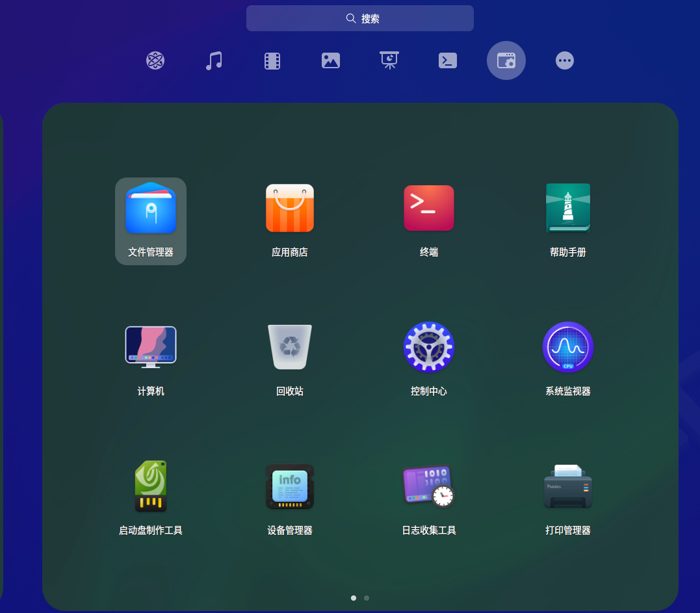The width and height of the screenshot is (700, 613).
Task: Switch to the Graphics picture category
Action: 331,60
